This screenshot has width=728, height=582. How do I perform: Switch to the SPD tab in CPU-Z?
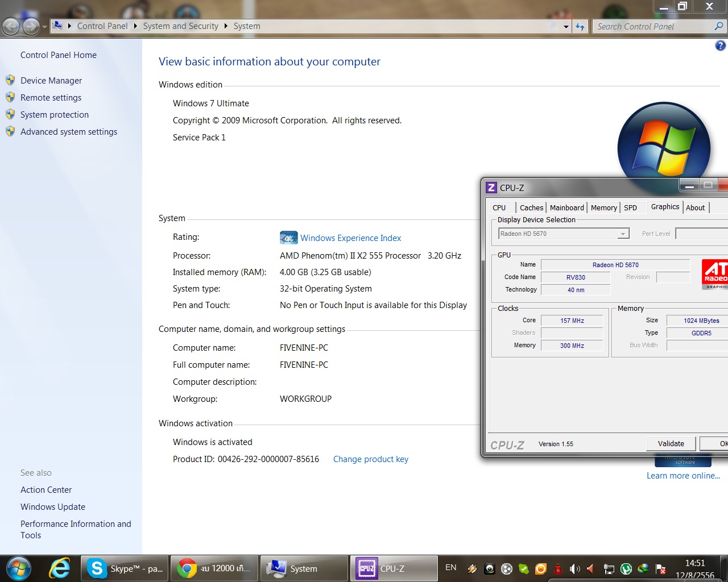(x=630, y=208)
